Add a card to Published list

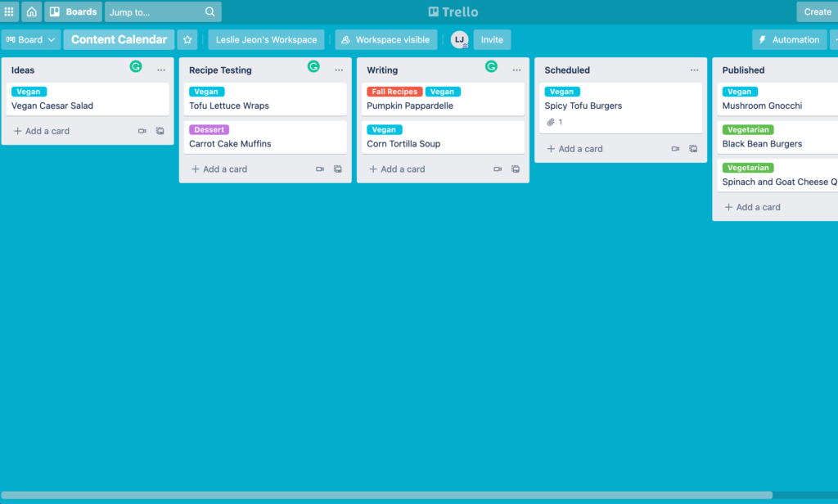pyautogui.click(x=753, y=207)
